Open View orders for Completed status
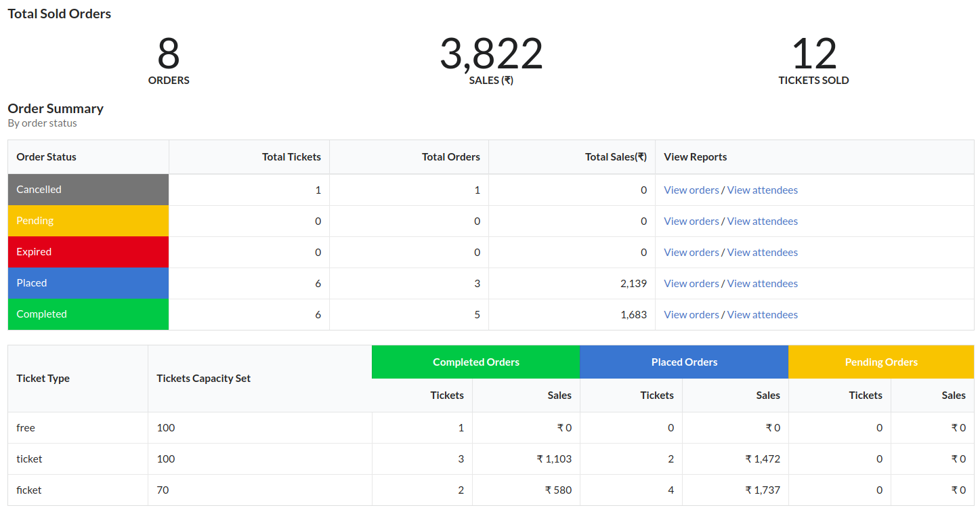980x512 pixels. [691, 315]
